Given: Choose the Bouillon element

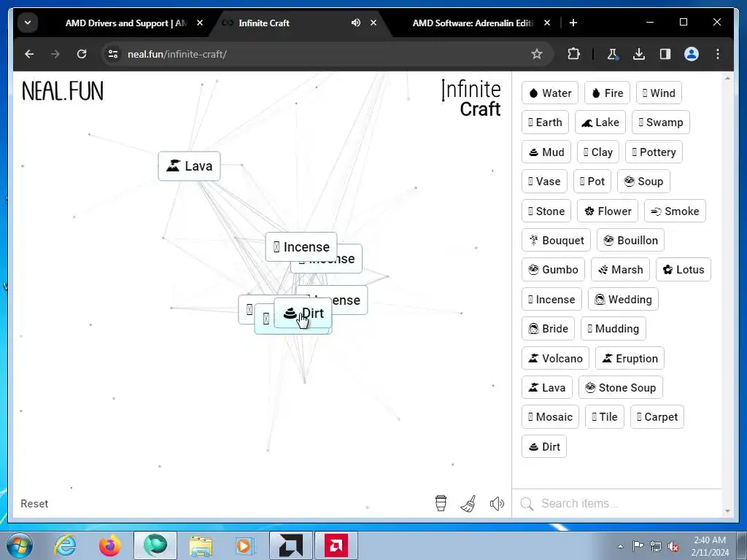Looking at the screenshot, I should point(631,241).
